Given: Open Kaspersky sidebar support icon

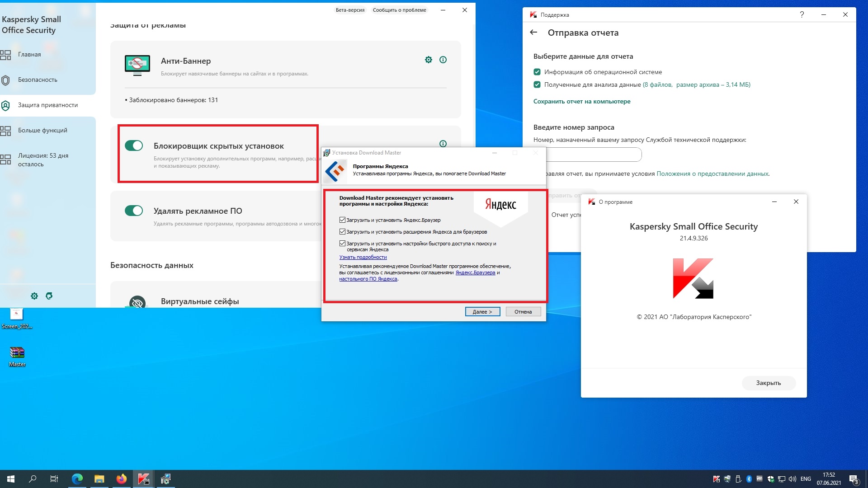Looking at the screenshot, I should tap(49, 296).
